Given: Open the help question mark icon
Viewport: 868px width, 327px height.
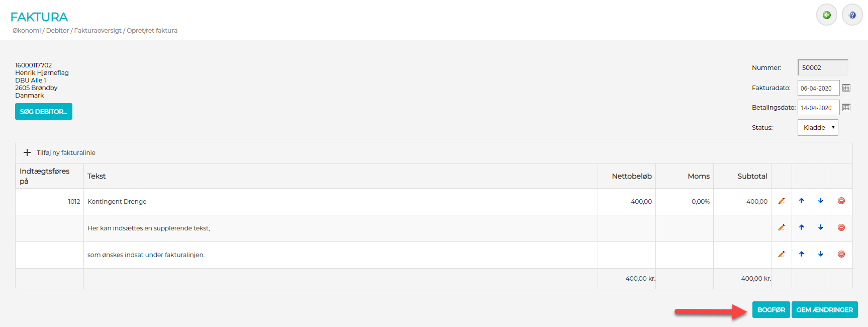Looking at the screenshot, I should [x=852, y=15].
